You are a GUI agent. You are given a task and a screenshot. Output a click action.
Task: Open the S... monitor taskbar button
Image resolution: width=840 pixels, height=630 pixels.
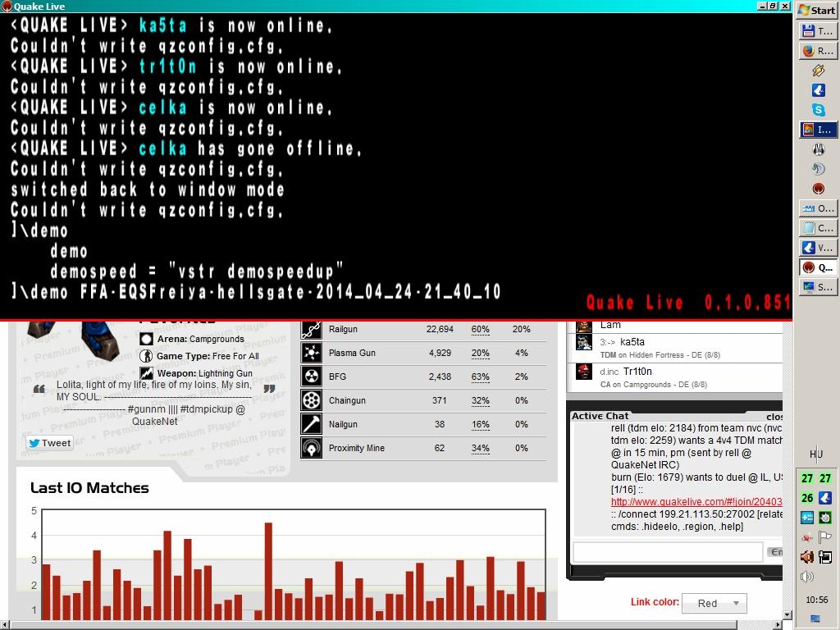click(818, 287)
